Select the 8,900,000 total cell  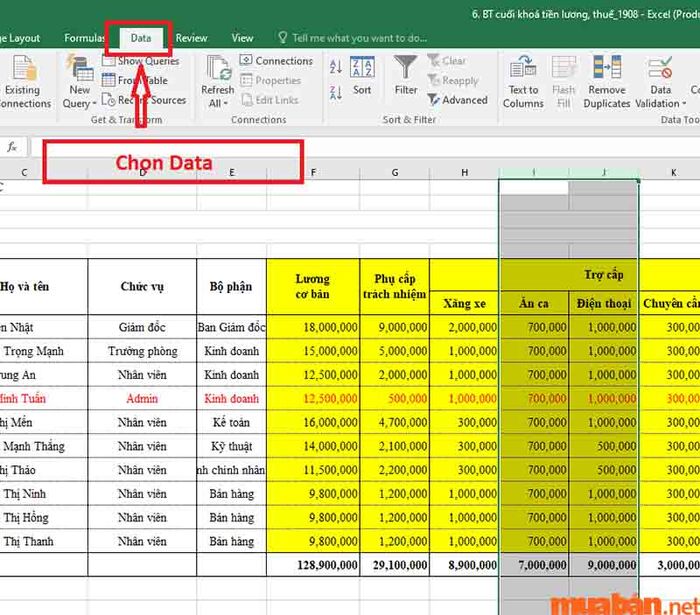[x=464, y=565]
